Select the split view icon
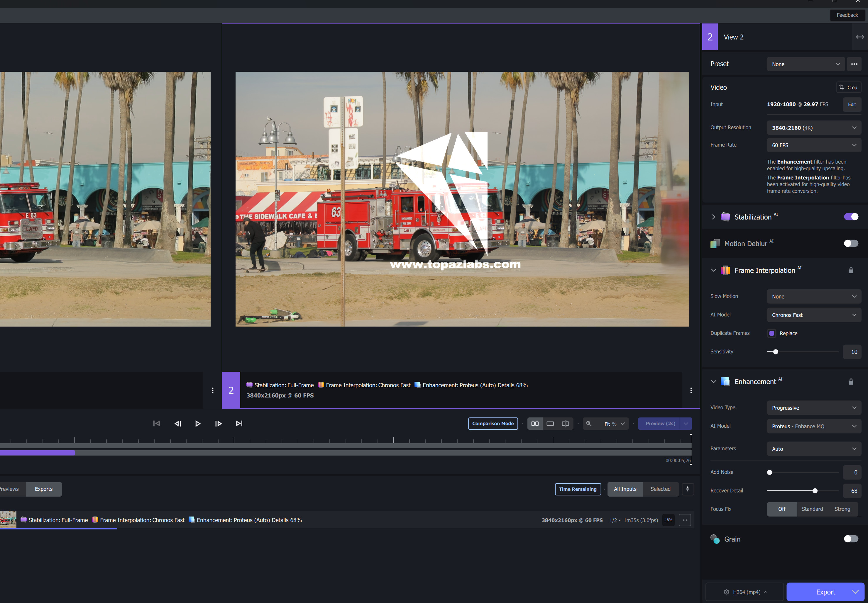 click(x=565, y=424)
